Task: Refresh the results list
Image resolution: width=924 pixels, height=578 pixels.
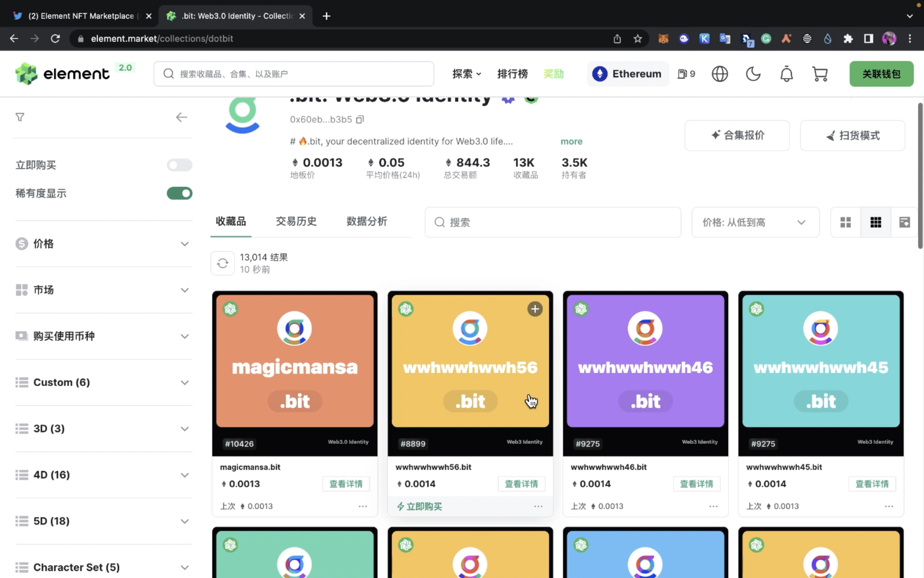Action: [222, 263]
